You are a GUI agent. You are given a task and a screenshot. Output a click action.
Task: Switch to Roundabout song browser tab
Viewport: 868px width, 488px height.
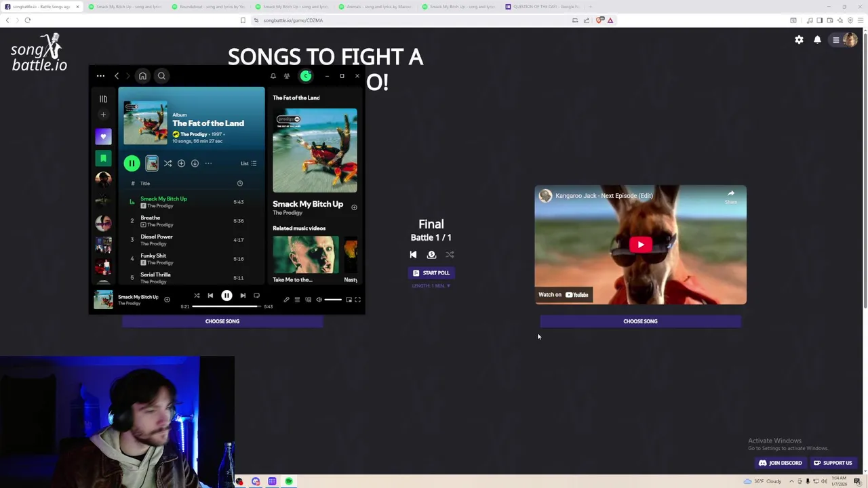(208, 7)
